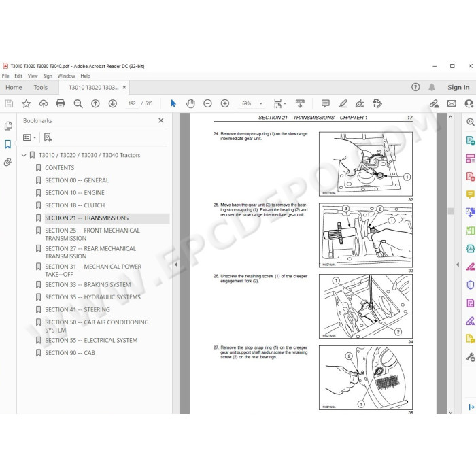Open Find text magnifier icon
Screen dimensions: 476x476
(78, 103)
